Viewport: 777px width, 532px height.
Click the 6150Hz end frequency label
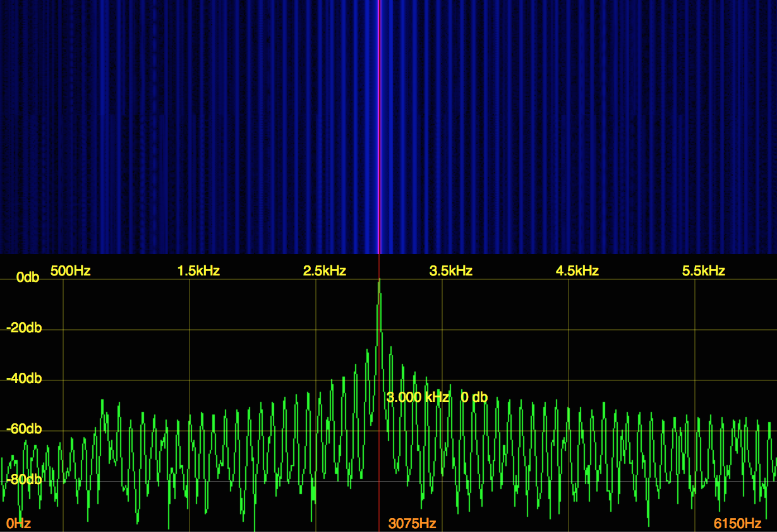(x=738, y=524)
